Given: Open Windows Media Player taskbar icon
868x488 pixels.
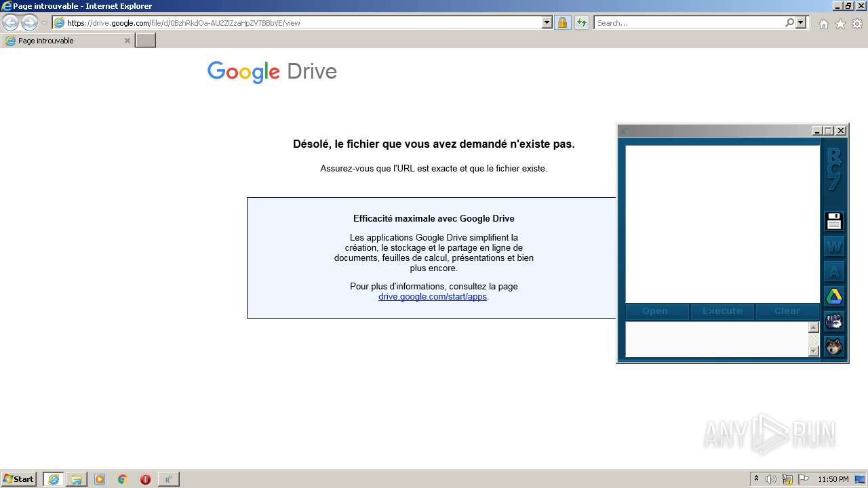Looking at the screenshot, I should click(100, 479).
